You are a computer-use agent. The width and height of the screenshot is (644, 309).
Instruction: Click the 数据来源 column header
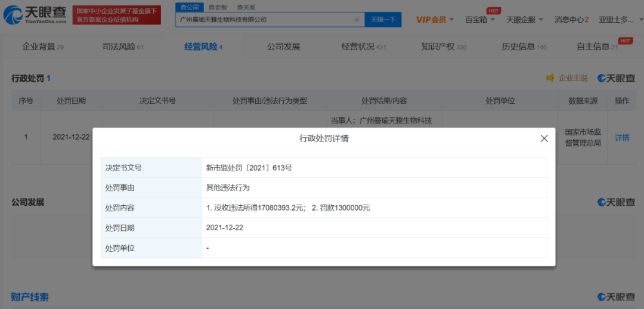[583, 101]
